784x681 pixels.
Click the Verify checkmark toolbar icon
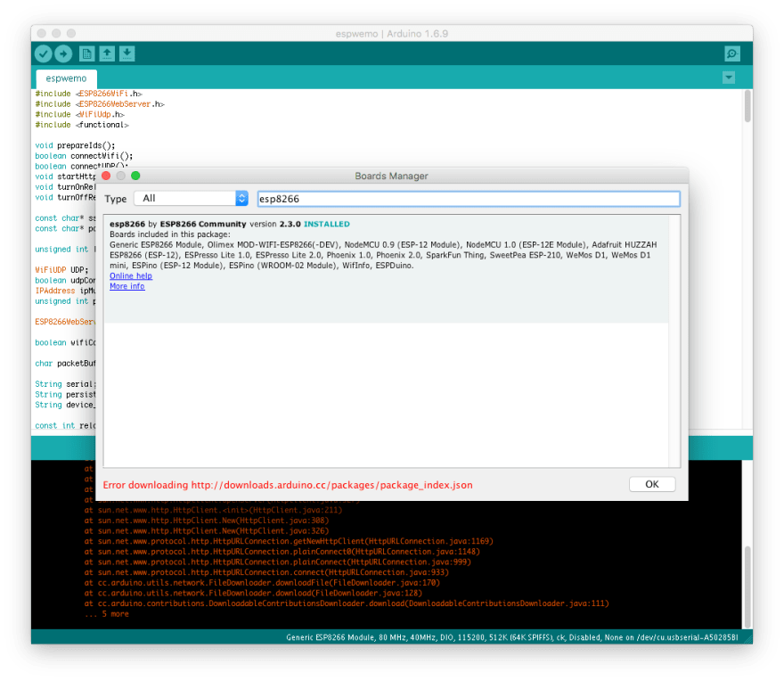(44, 53)
